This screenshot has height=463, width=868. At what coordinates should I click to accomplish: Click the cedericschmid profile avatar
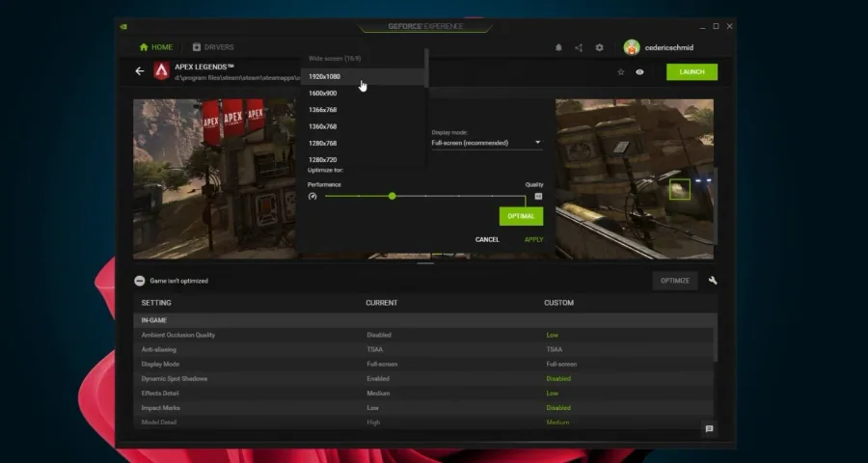(632, 47)
